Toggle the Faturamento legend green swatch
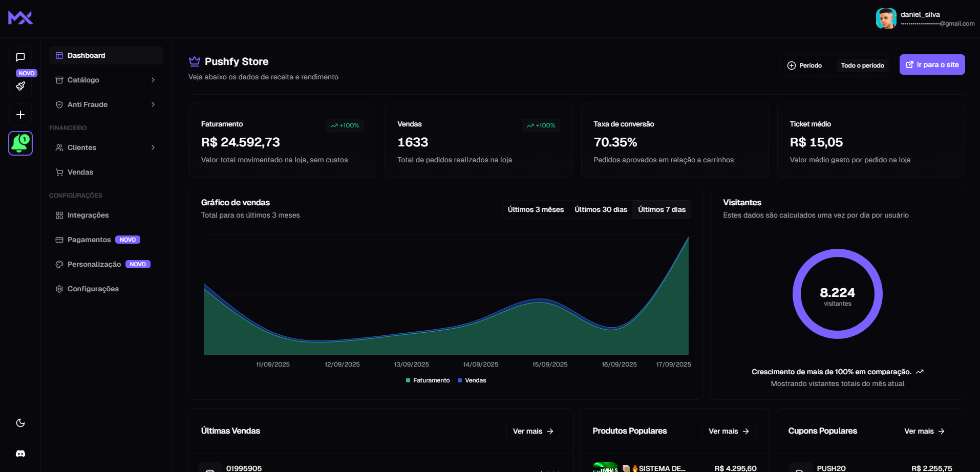The width and height of the screenshot is (980, 472). pos(408,380)
